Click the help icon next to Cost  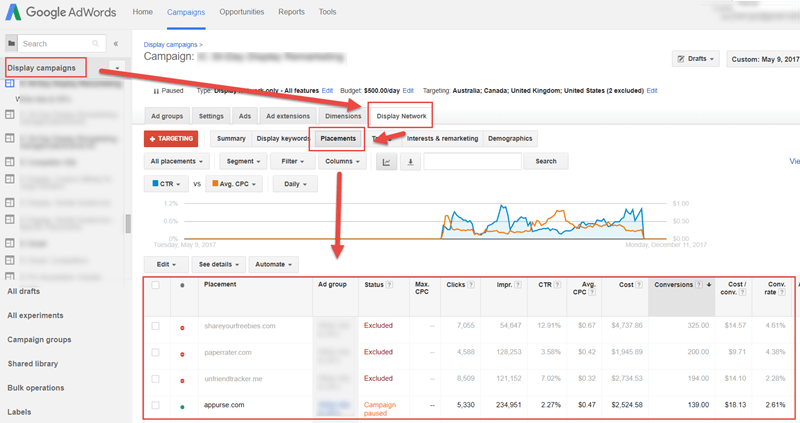639,285
